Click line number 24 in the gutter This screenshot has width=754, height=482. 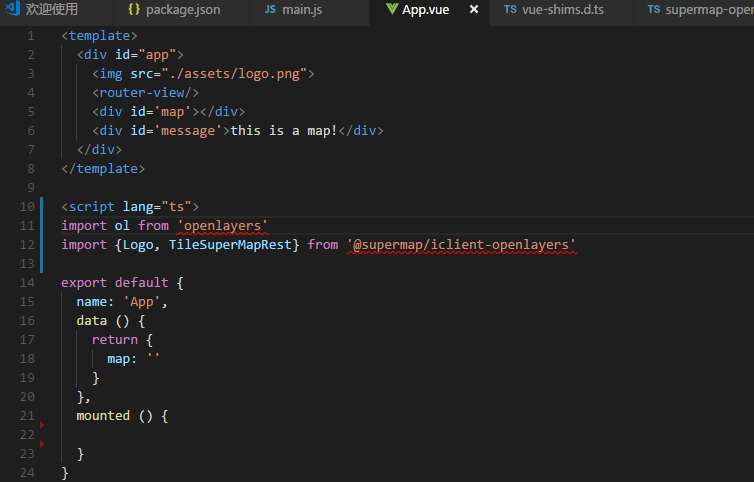[27, 473]
